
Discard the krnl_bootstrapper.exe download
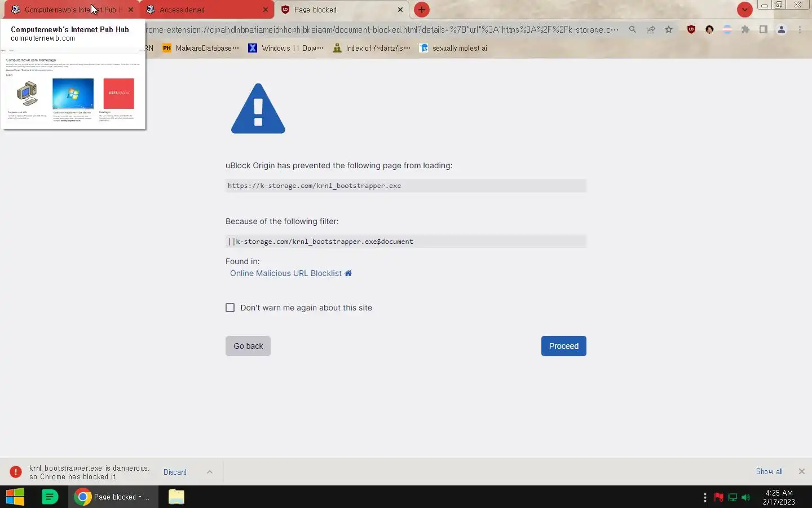point(175,472)
